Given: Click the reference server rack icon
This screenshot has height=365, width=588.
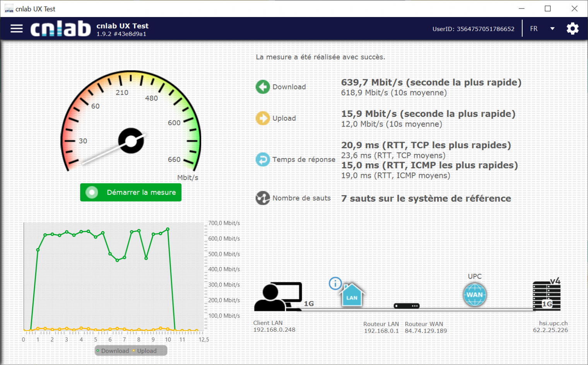Looking at the screenshot, I should point(546,296).
